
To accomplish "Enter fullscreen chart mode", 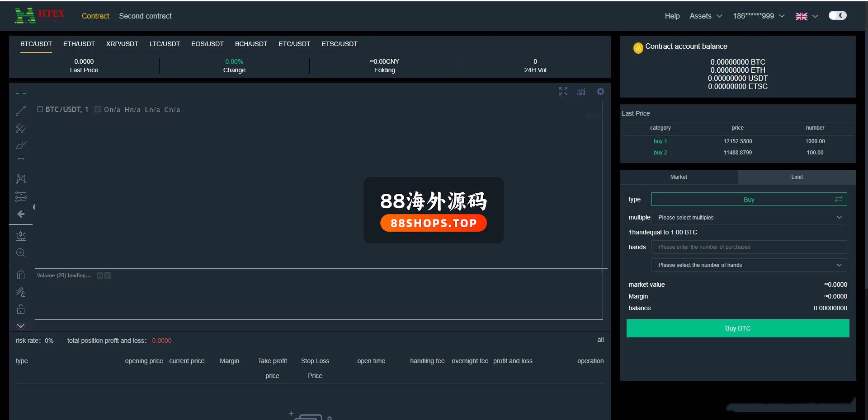I will (563, 92).
